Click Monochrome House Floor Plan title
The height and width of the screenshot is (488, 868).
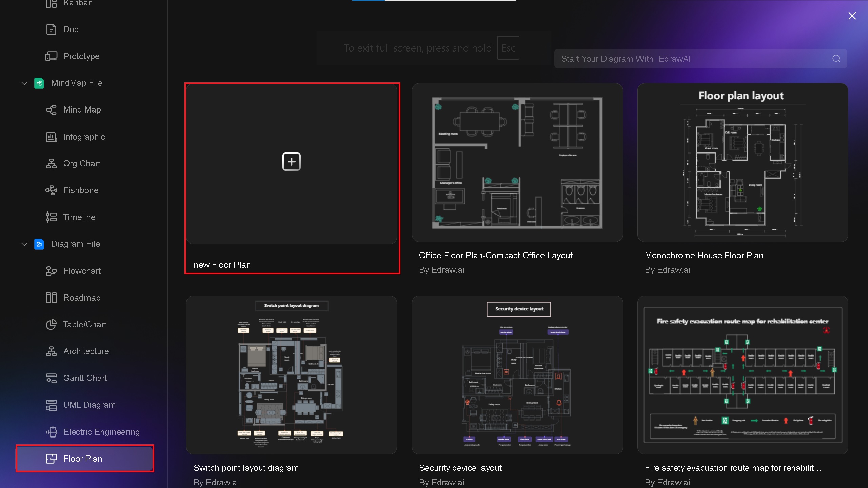[704, 256]
